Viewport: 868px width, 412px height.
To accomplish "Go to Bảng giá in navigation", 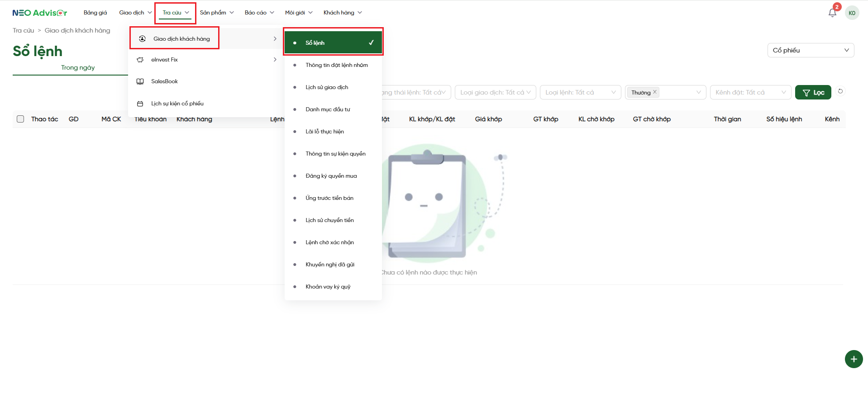I will tap(95, 13).
